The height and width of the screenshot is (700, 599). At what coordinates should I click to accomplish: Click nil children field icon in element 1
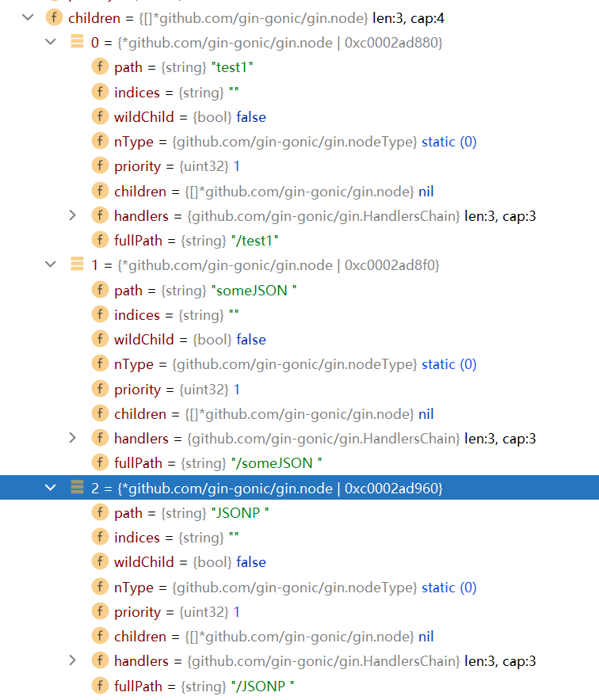pyautogui.click(x=100, y=413)
